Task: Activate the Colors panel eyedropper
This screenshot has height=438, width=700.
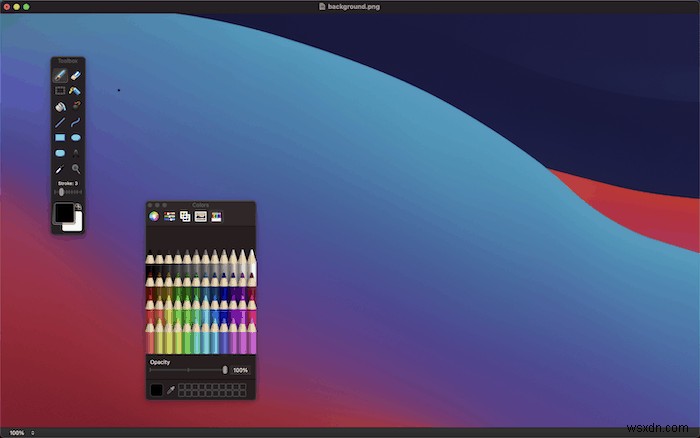Action: (171, 390)
